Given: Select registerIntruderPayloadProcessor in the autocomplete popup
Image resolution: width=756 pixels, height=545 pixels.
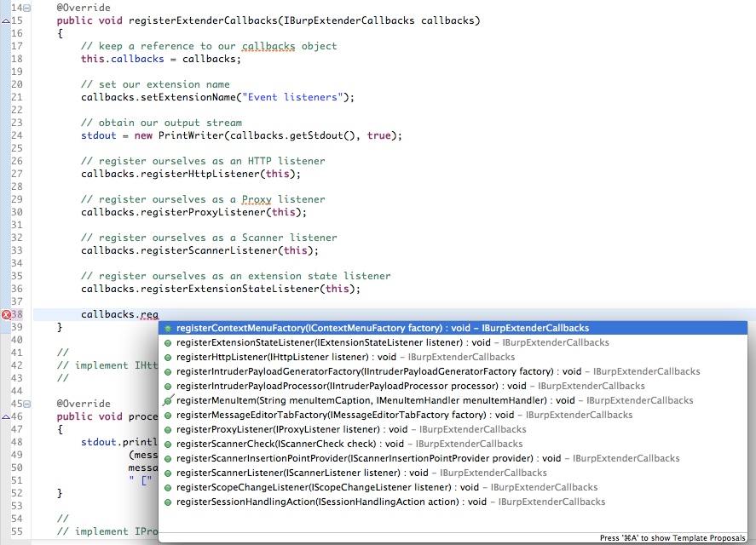Looking at the screenshot, I should pyautogui.click(x=341, y=386).
